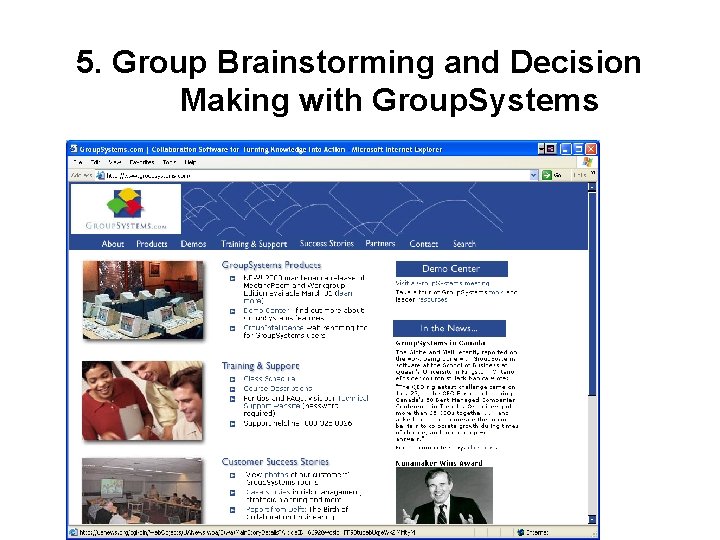Viewport: 720px width, 540px height.
Task: Open the Partners navigation link
Action: 380,243
